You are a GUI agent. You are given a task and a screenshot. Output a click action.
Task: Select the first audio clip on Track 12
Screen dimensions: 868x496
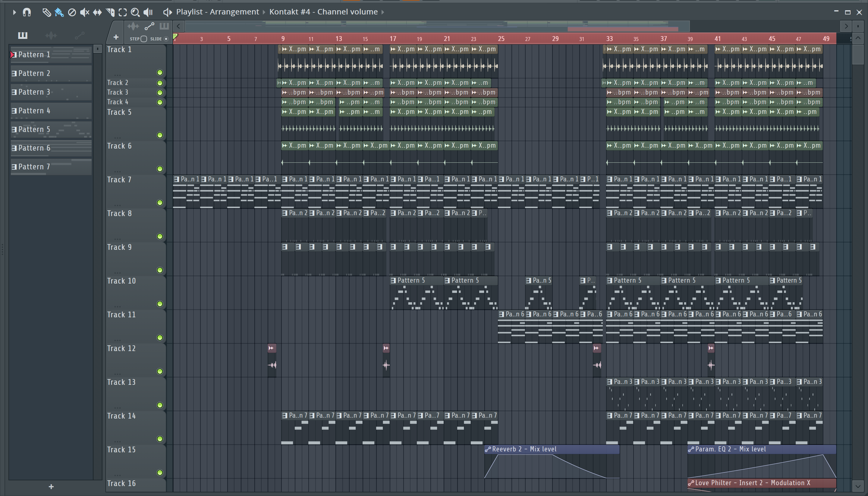click(272, 360)
